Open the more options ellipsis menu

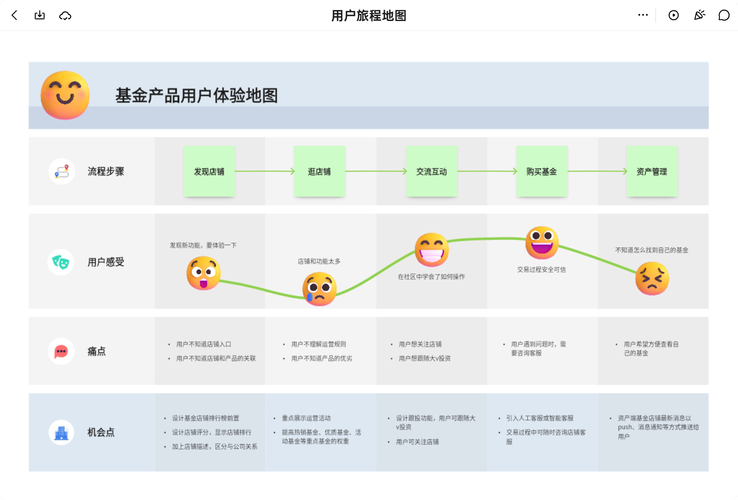(643, 15)
